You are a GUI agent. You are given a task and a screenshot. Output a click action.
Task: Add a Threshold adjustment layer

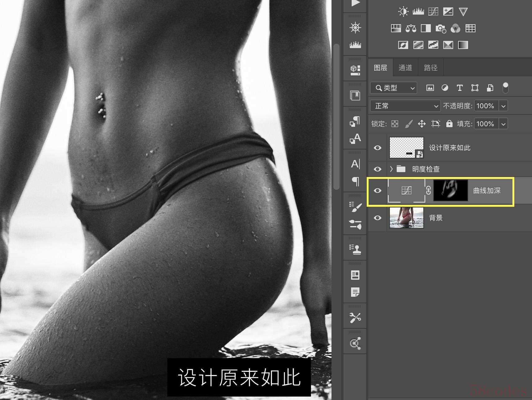pos(433,45)
